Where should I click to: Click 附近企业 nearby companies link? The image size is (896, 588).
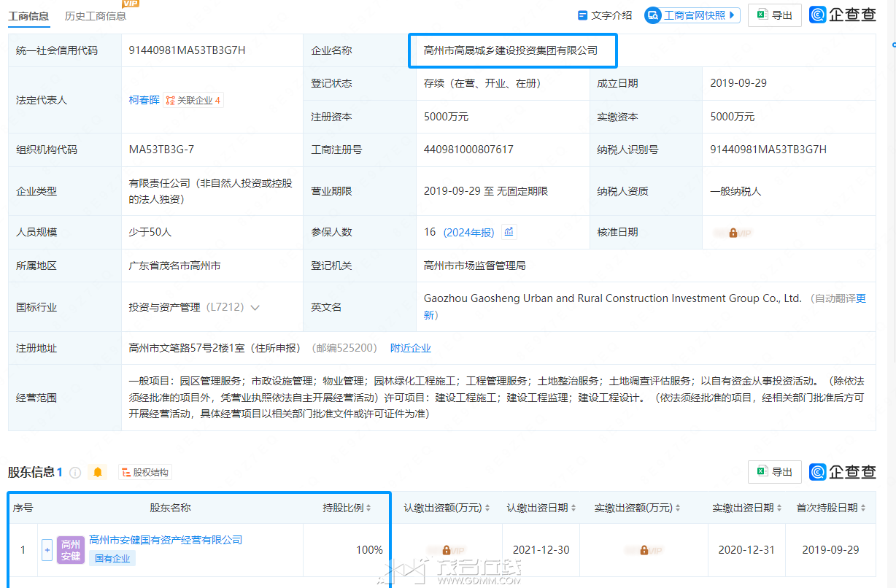410,349
